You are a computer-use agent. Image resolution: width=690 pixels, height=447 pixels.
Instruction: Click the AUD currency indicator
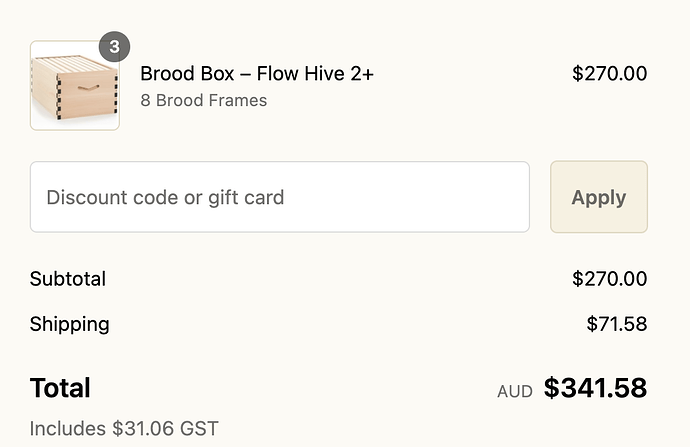pyautogui.click(x=514, y=391)
